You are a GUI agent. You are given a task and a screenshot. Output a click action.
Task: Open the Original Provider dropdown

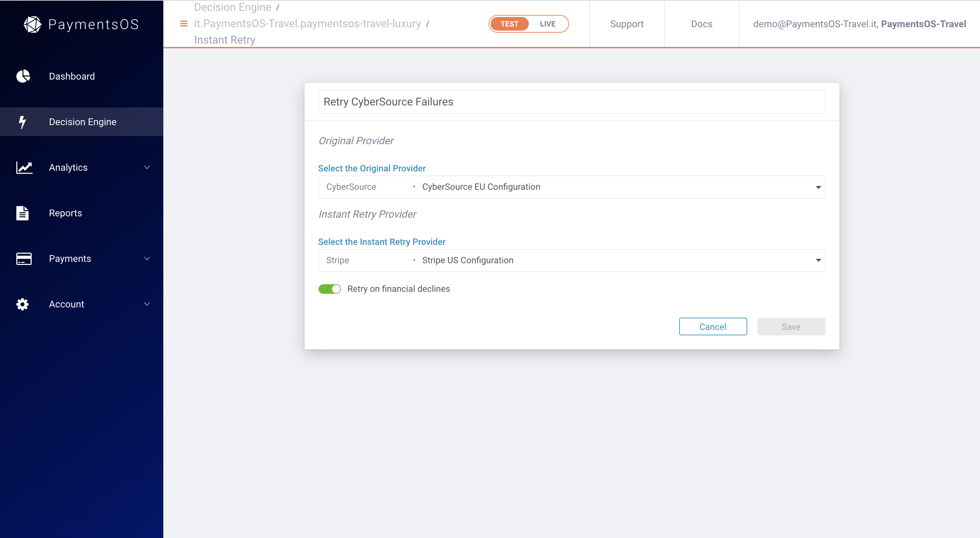571,187
